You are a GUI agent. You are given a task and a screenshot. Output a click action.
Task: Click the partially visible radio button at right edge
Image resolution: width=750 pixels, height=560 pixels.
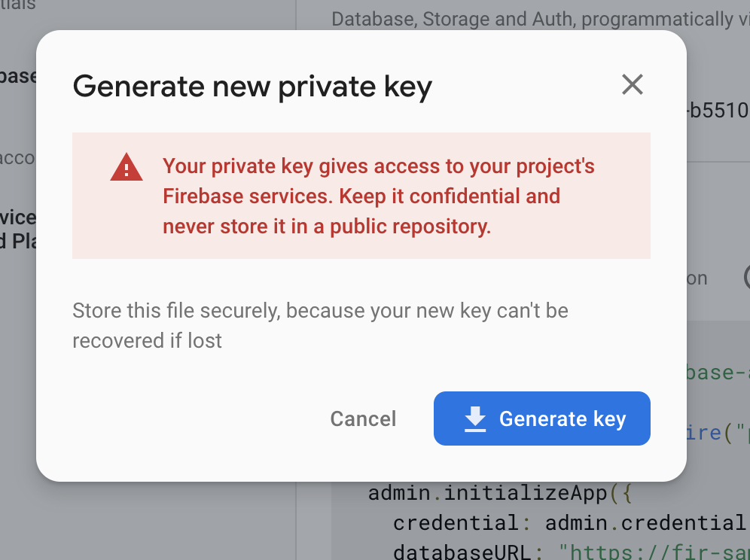[747, 277]
